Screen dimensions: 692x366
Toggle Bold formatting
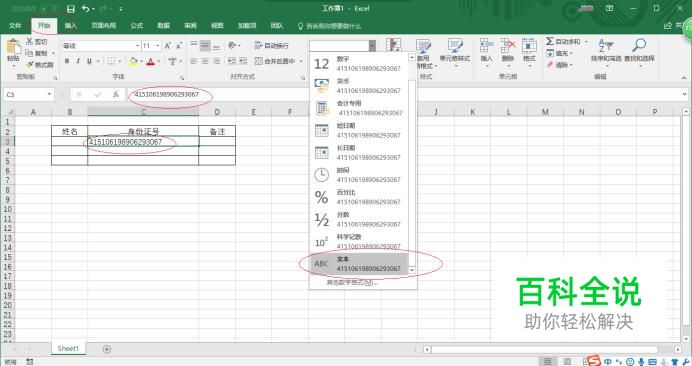[67, 61]
